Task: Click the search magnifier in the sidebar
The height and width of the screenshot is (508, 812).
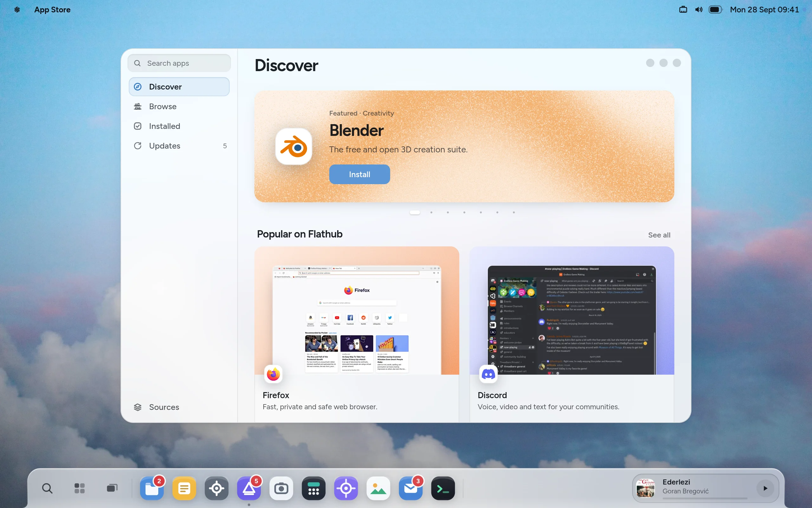Action: (x=137, y=63)
